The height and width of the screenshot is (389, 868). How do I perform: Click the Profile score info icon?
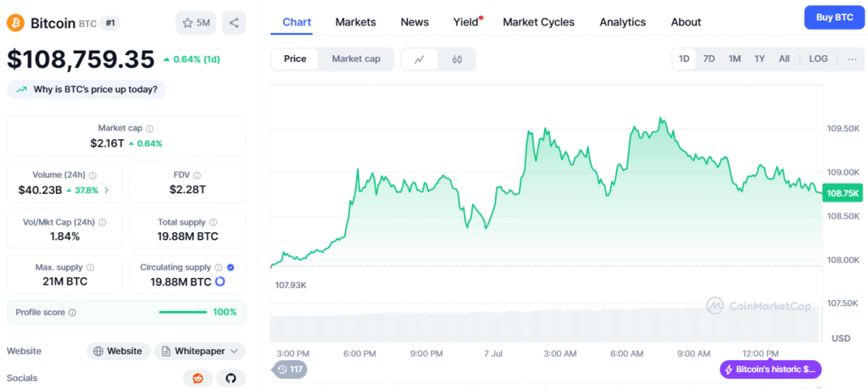72,313
